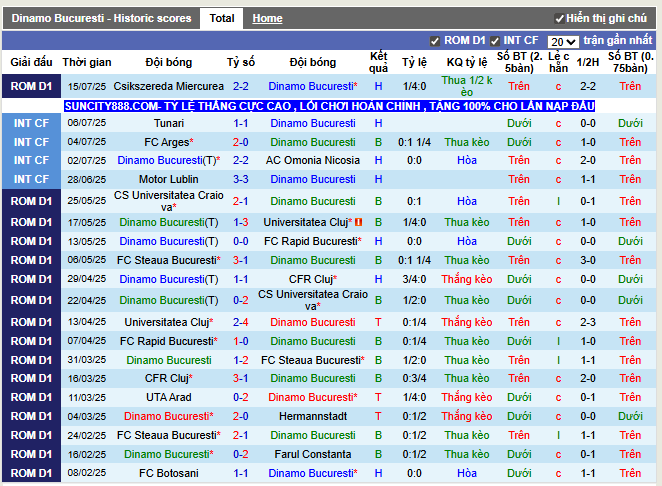
Task: Open Hermannstadt team link
Action: coord(313,416)
